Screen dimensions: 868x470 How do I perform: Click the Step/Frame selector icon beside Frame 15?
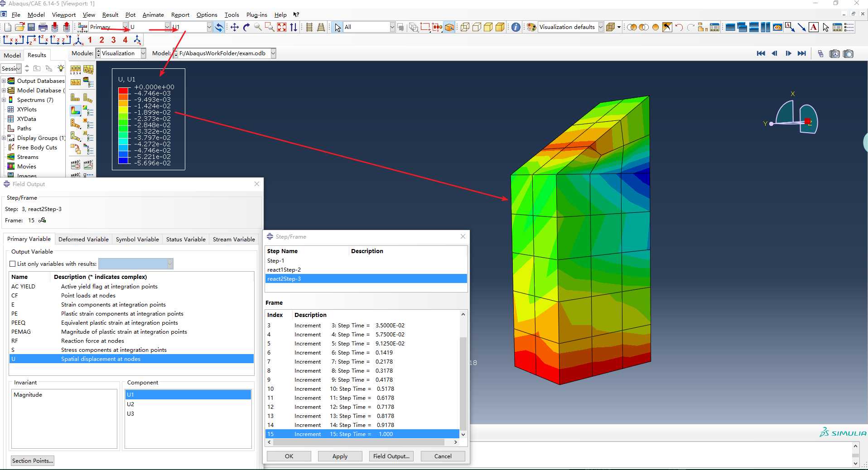42,220
